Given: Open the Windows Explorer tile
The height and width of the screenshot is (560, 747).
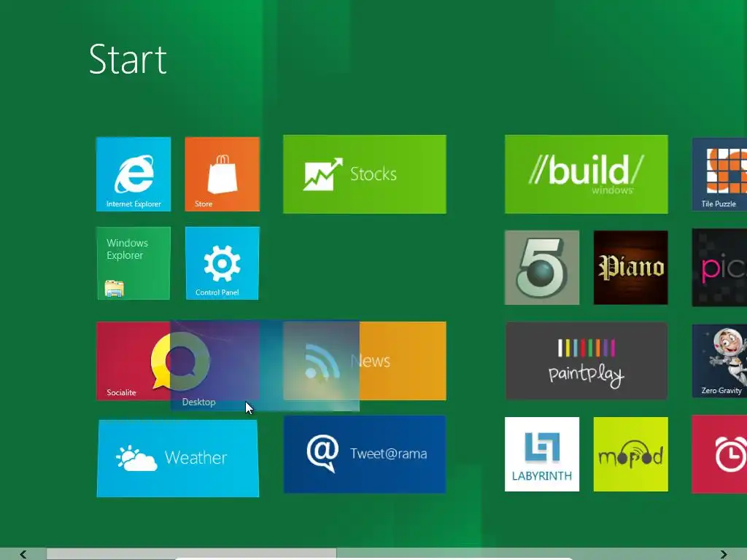Looking at the screenshot, I should click(x=133, y=263).
